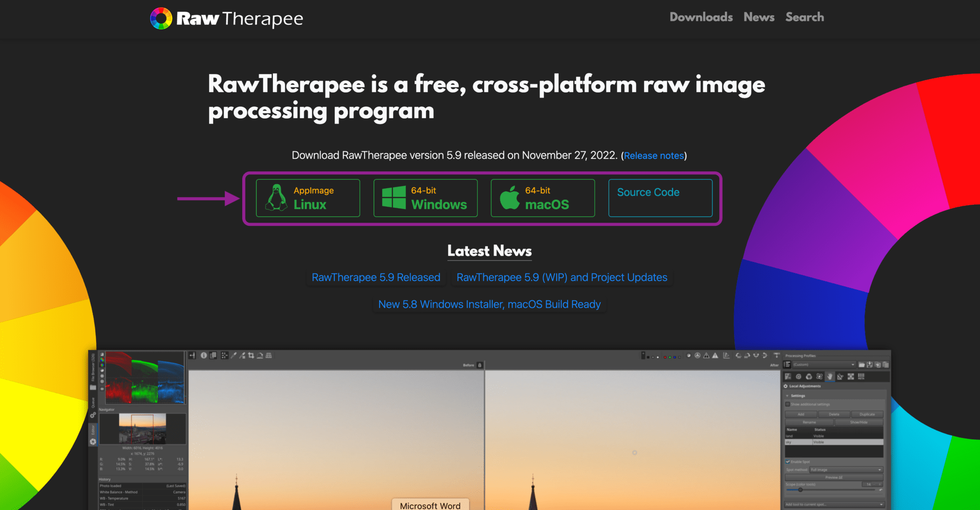980x510 pixels.
Task: Download the Linux AppImage build
Action: tap(308, 198)
